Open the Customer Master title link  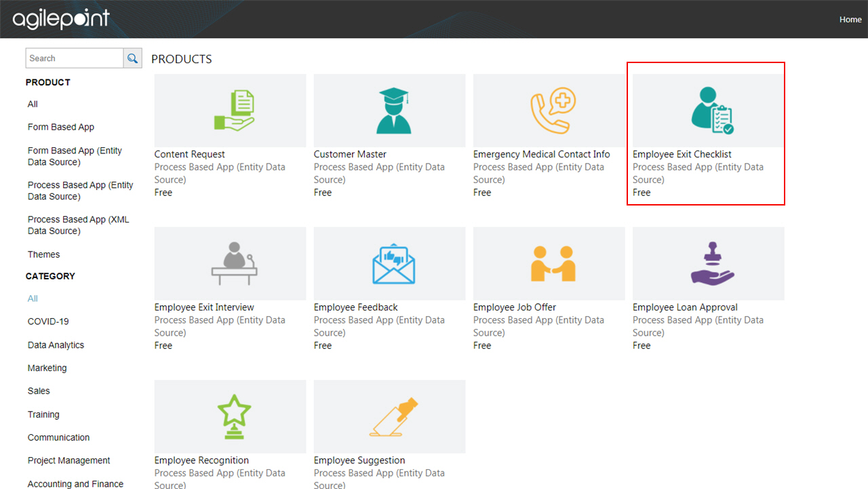(350, 154)
